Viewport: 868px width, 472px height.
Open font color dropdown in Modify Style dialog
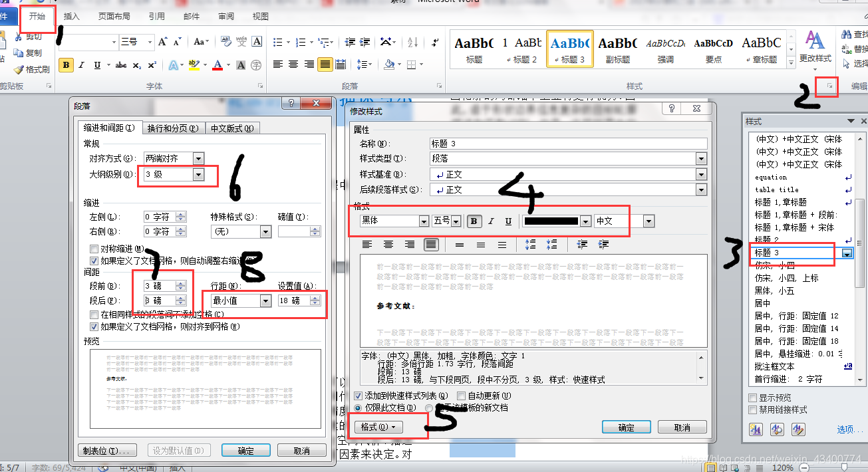click(x=585, y=221)
